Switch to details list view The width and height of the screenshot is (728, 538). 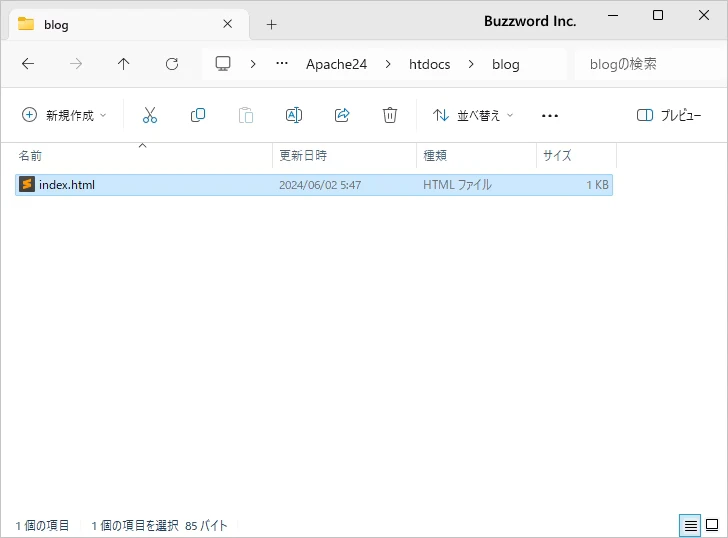pos(690,525)
